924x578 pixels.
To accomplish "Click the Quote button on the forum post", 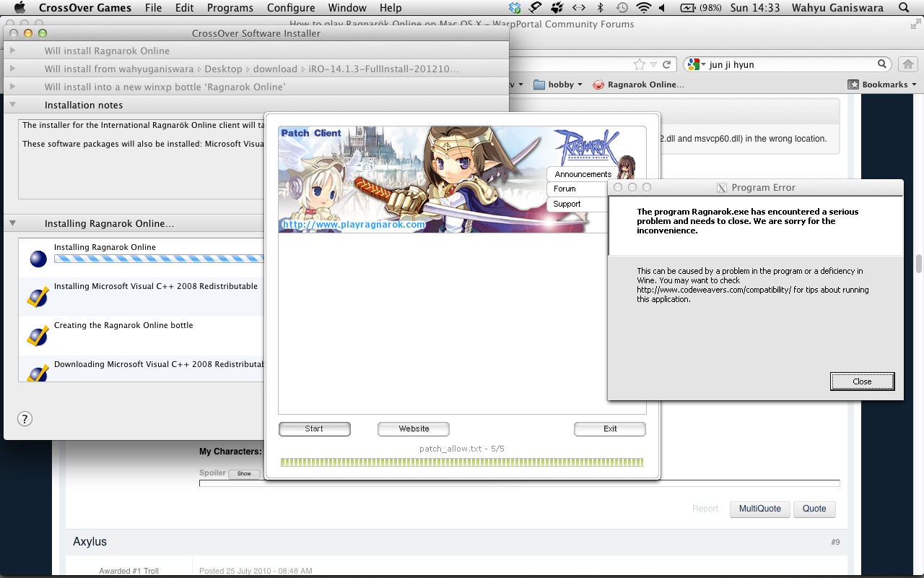I will (814, 509).
